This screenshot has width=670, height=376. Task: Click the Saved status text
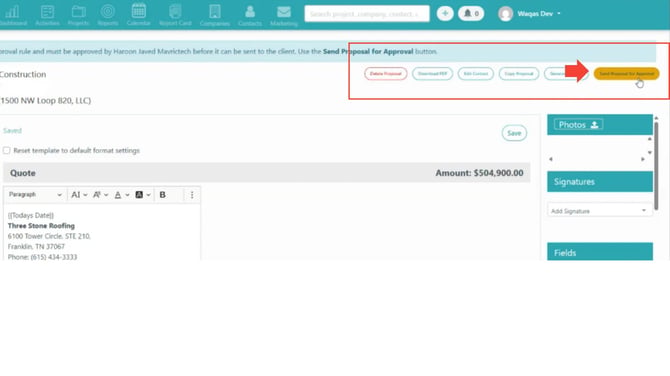pyautogui.click(x=12, y=131)
